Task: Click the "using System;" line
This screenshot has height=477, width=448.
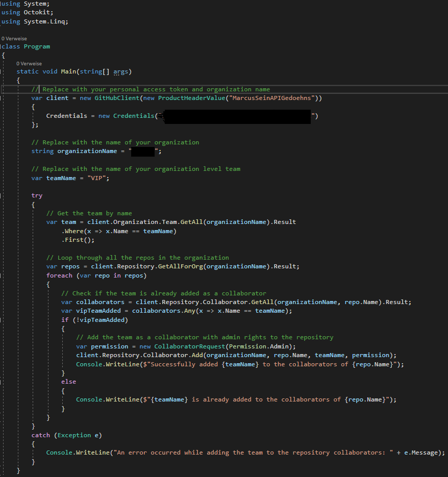Action: click(x=26, y=4)
